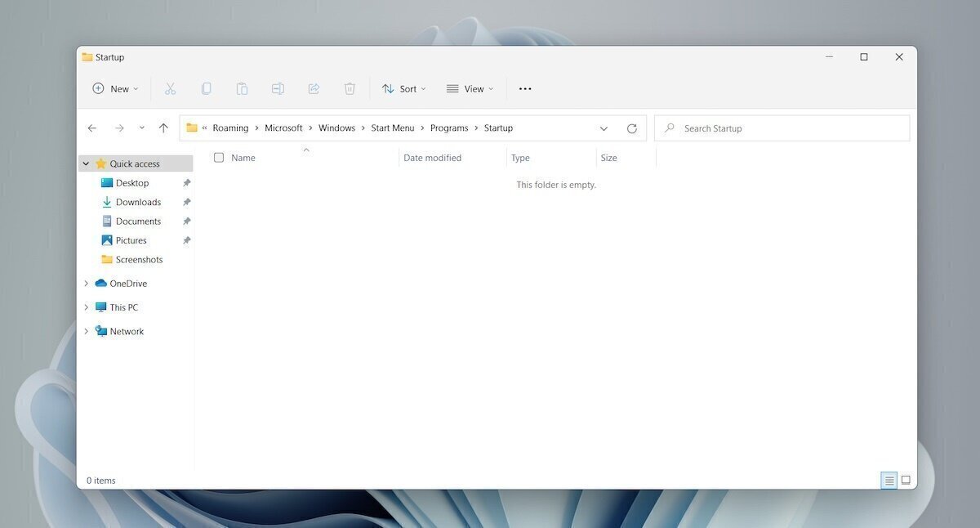Click the Refresh icon in the address bar
This screenshot has width=980, height=528.
[x=632, y=128]
